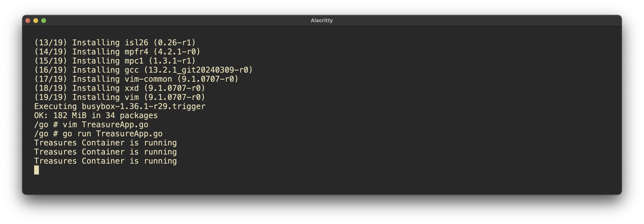Click the yellow minimize window button
The image size is (644, 224).
coord(36,21)
